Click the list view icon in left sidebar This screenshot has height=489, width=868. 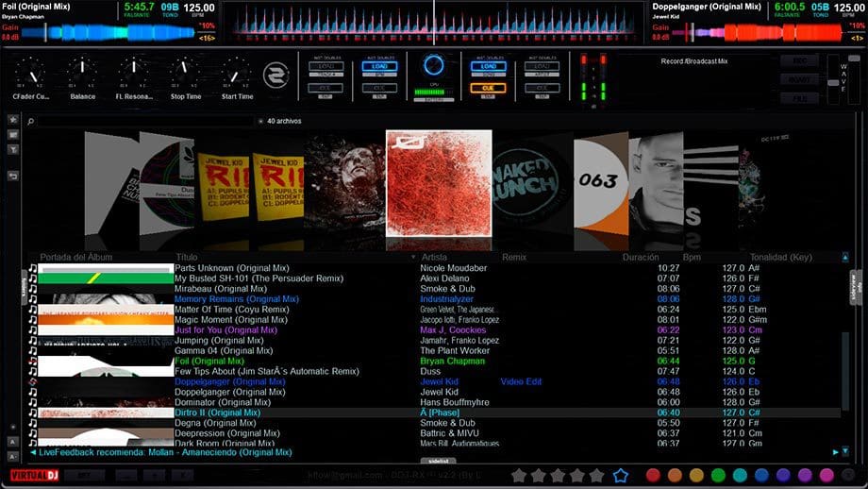click(12, 135)
